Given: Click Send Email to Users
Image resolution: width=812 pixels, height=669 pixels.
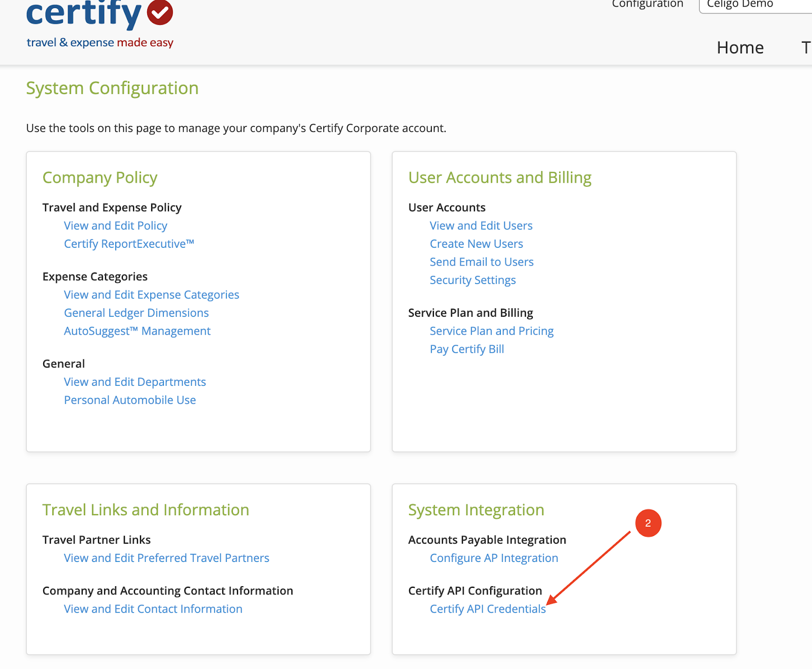Looking at the screenshot, I should (x=482, y=262).
